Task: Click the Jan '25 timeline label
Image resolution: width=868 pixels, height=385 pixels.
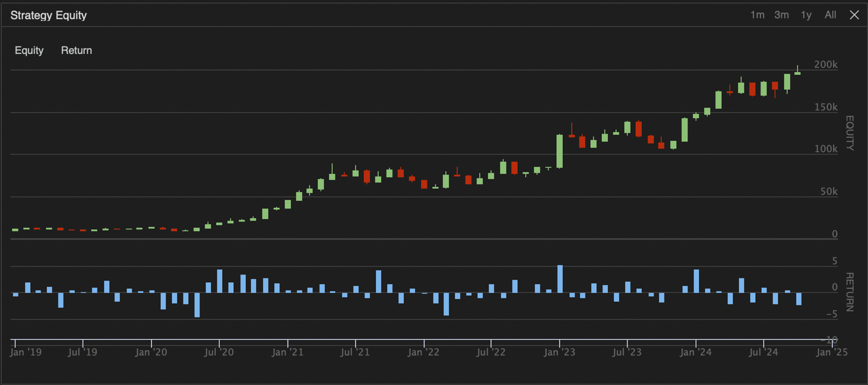Action: [x=832, y=352]
